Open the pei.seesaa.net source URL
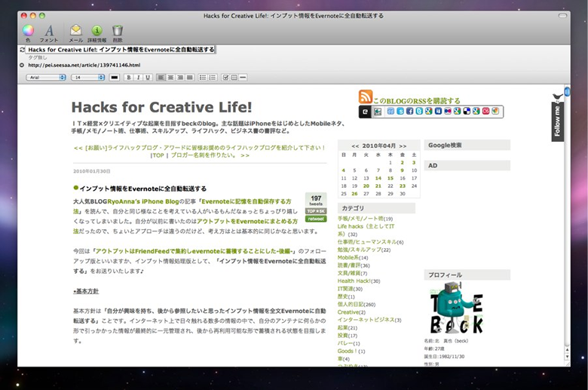This screenshot has width=588, height=390. [x=84, y=65]
